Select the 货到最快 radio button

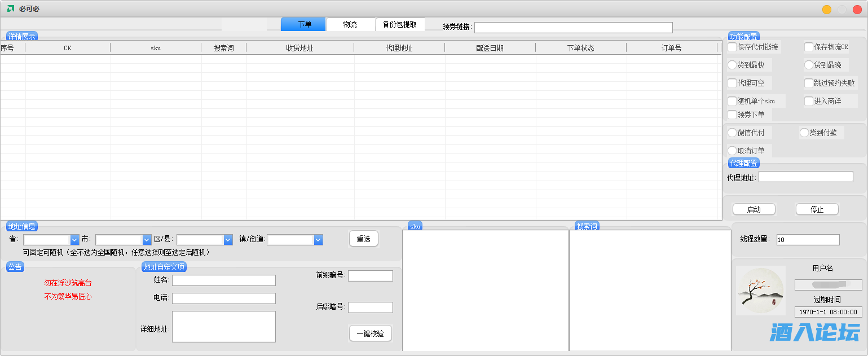732,65
